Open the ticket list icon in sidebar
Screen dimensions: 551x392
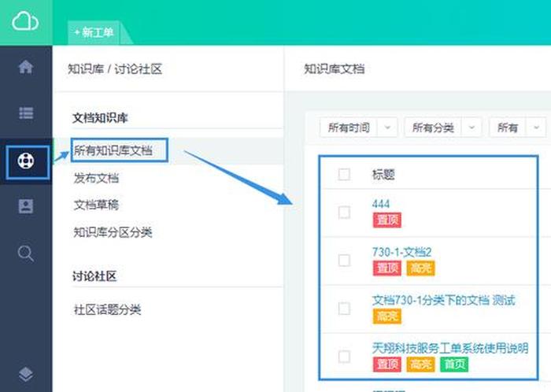(26, 113)
